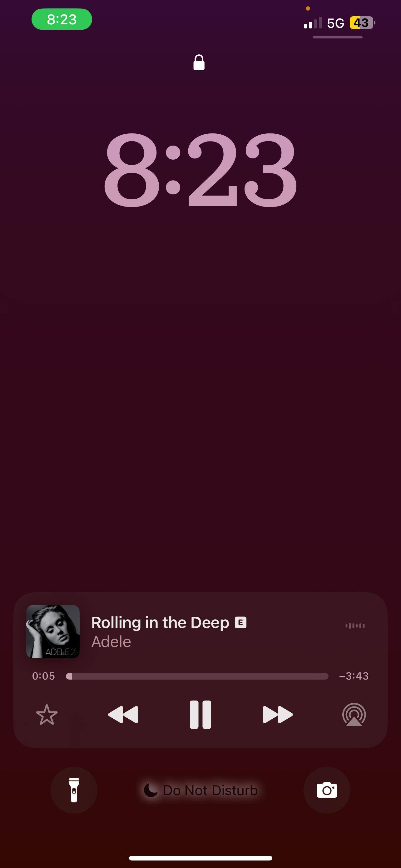Screen dimensions: 401x868
Task: Tap the battery indicator showing 43
Action: pyautogui.click(x=362, y=22)
